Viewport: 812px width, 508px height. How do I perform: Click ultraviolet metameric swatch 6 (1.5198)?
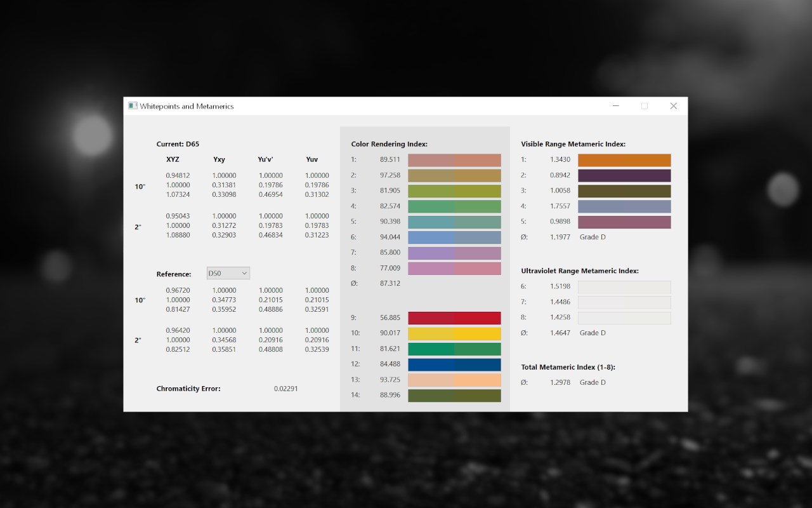pos(624,287)
